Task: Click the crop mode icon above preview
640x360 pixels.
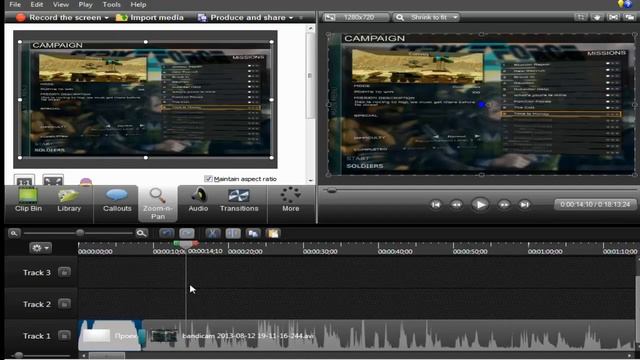Action: point(580,17)
